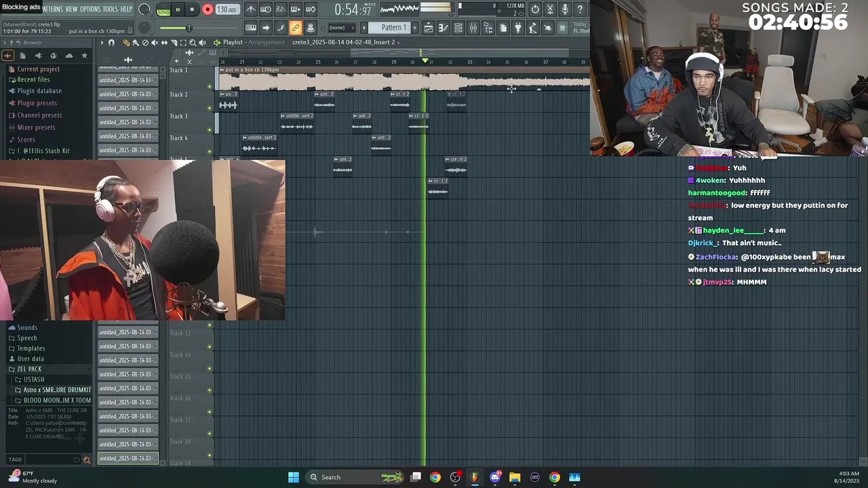Click the question mark help icon
This screenshot has width=868, height=488.
pyautogui.click(x=580, y=9)
